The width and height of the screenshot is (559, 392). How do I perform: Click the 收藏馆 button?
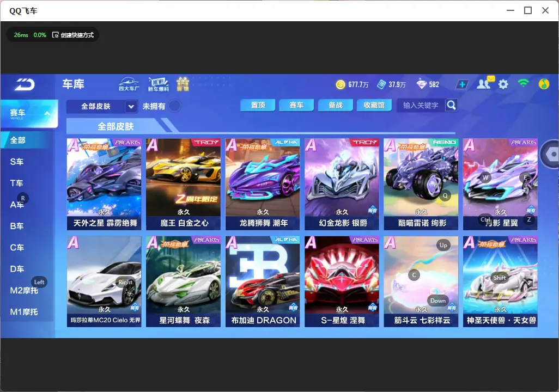click(374, 105)
